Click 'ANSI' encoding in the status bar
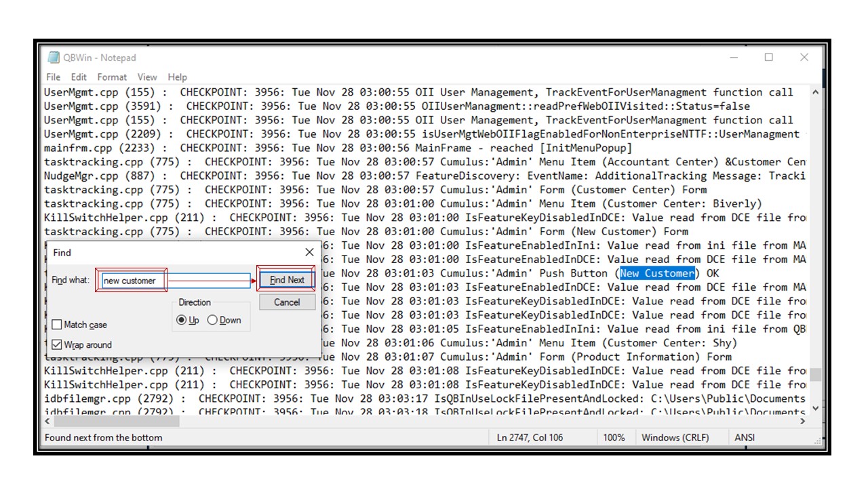868x488 pixels. coord(745,438)
